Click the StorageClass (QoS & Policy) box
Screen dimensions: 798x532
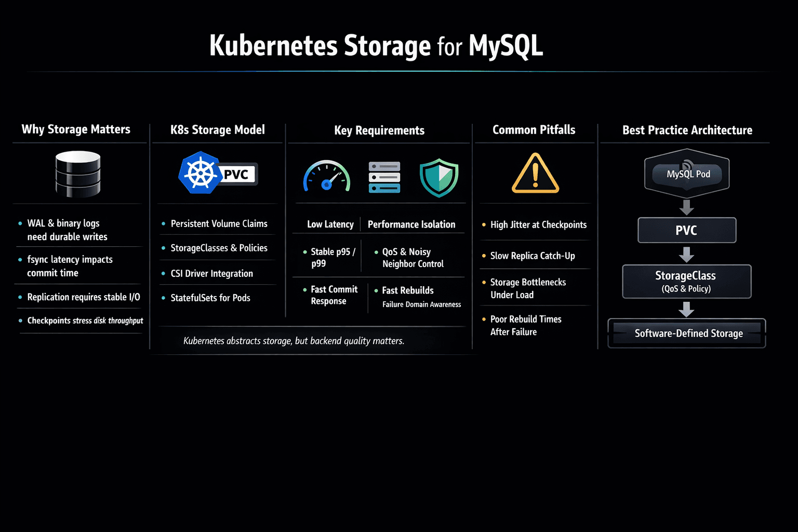click(687, 281)
